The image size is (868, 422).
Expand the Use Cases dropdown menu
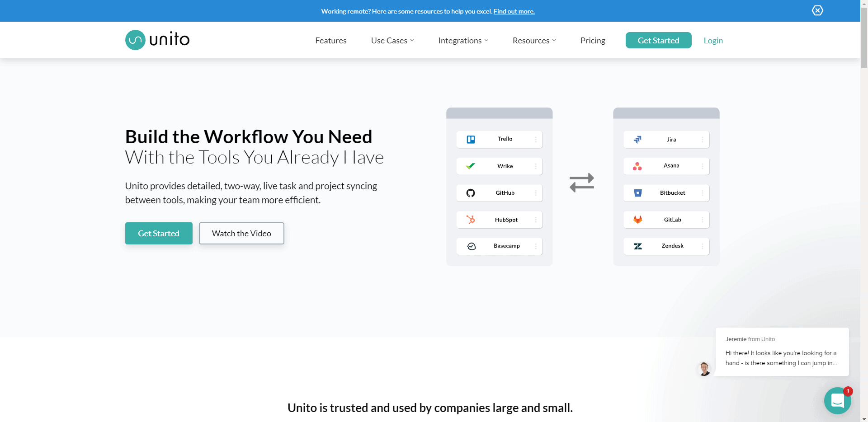[x=392, y=41]
